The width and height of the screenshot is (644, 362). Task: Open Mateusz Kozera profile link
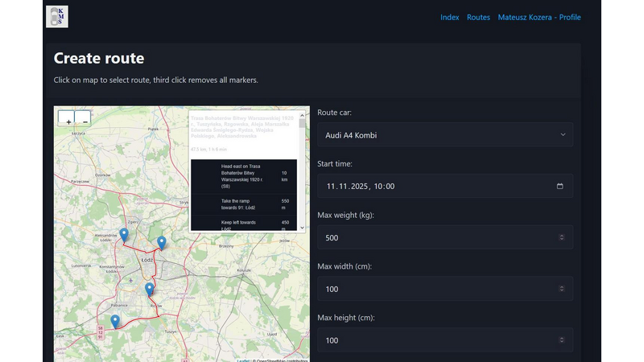[539, 17]
